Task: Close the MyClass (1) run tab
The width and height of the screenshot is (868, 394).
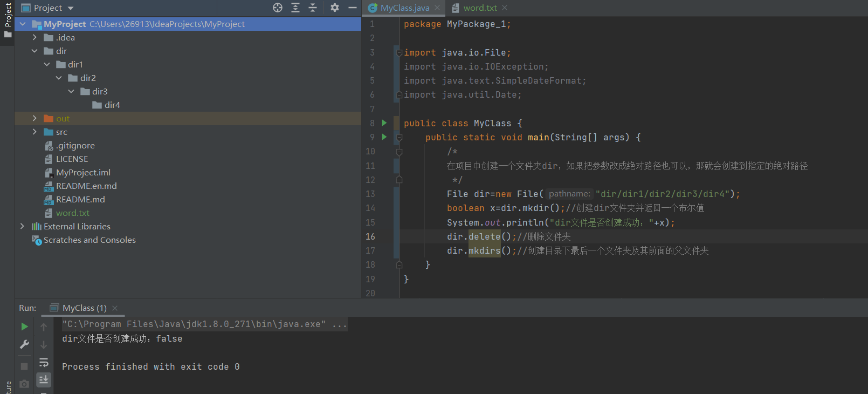Action: pos(115,308)
